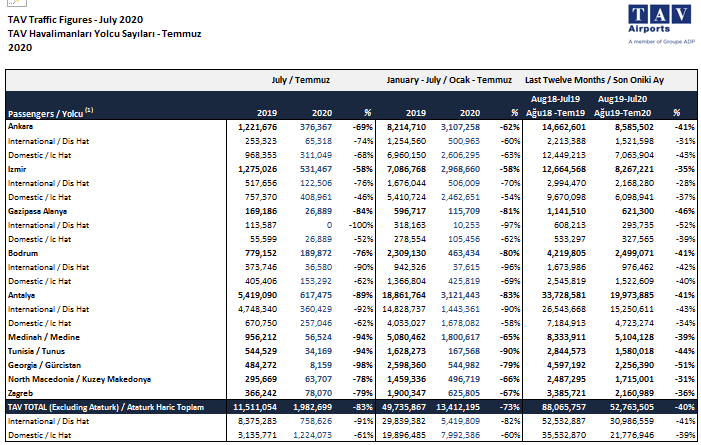This screenshot has width=701, height=445.
Task: Select the title 'TAV Traffic Figures - July 2020'
Action: coord(75,20)
